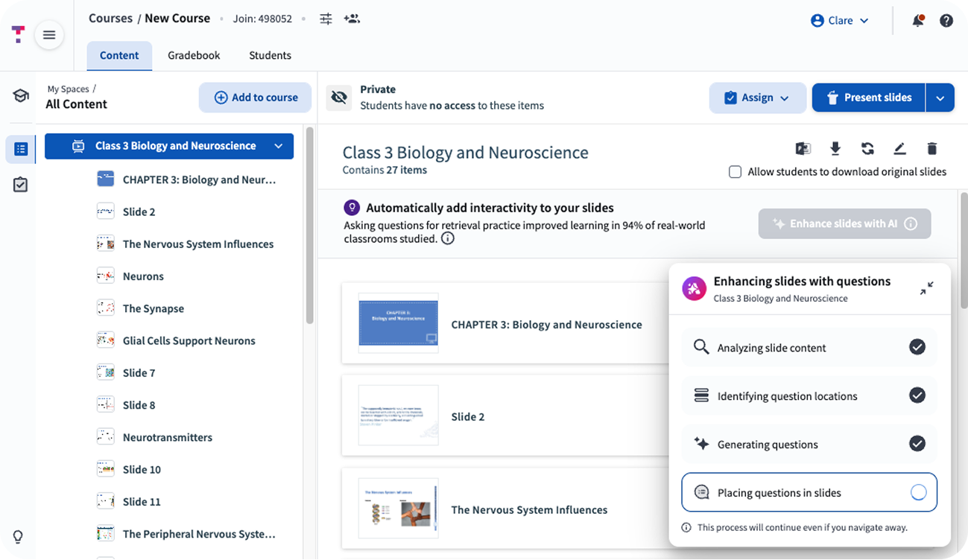The width and height of the screenshot is (968, 560).
Task: Select the Neurotransmitters slide in sidebar
Action: point(167,437)
